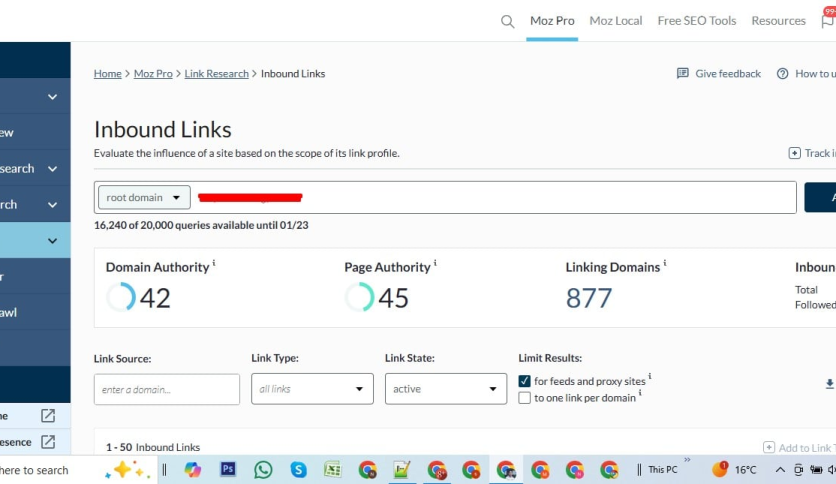Expand sidebar section ending in 'rch'
Image resolution: width=836 pixels, height=484 pixels.
coord(52,205)
